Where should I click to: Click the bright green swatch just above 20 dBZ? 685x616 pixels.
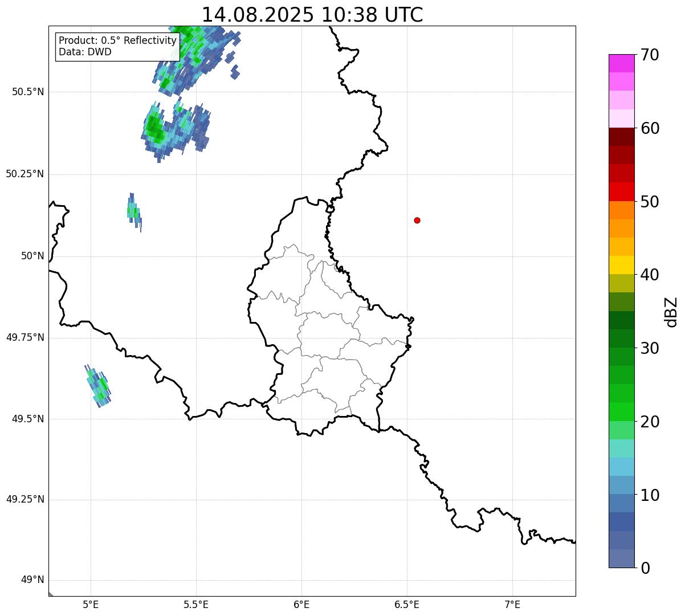tap(621, 412)
